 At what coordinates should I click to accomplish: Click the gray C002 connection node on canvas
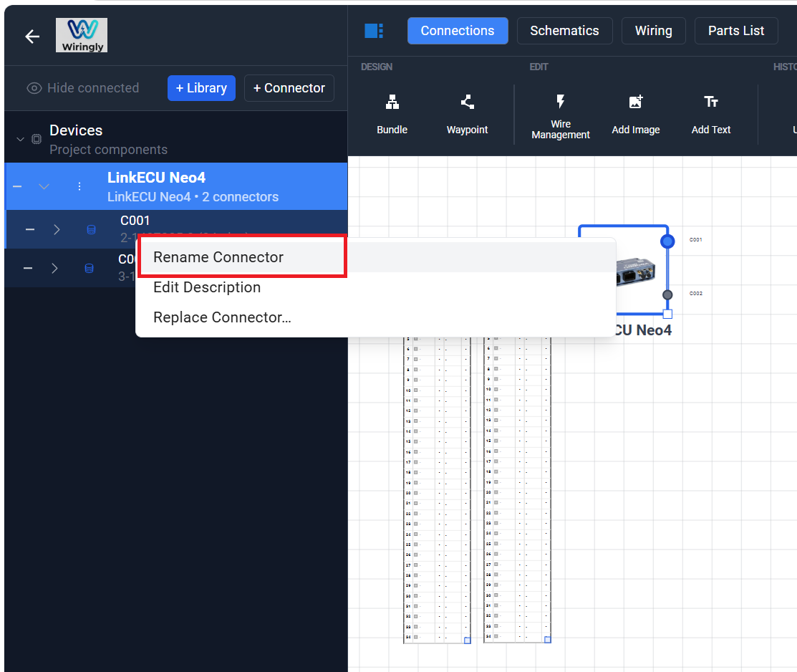coord(667,295)
